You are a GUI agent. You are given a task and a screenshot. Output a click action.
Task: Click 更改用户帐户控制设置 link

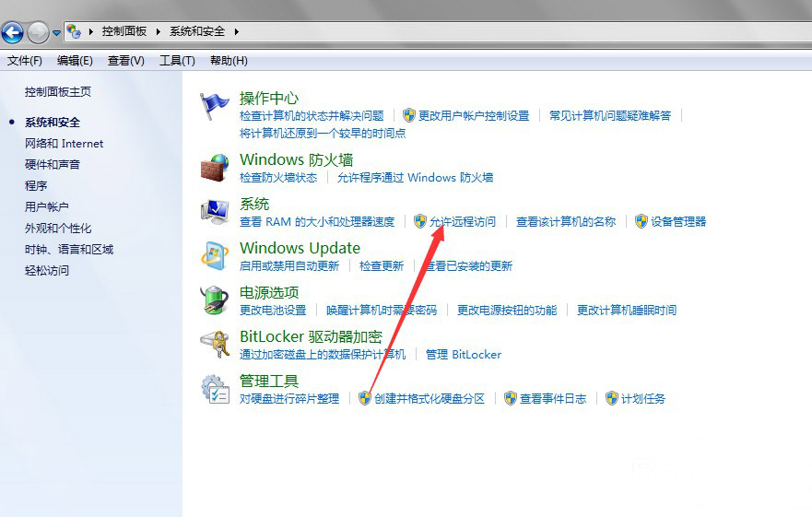click(474, 116)
